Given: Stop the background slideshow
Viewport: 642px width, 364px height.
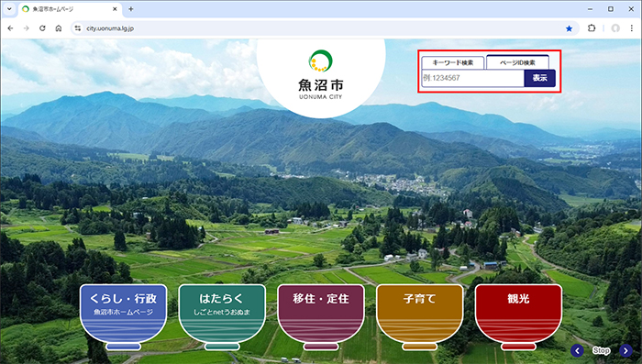Looking at the screenshot, I should [x=601, y=350].
